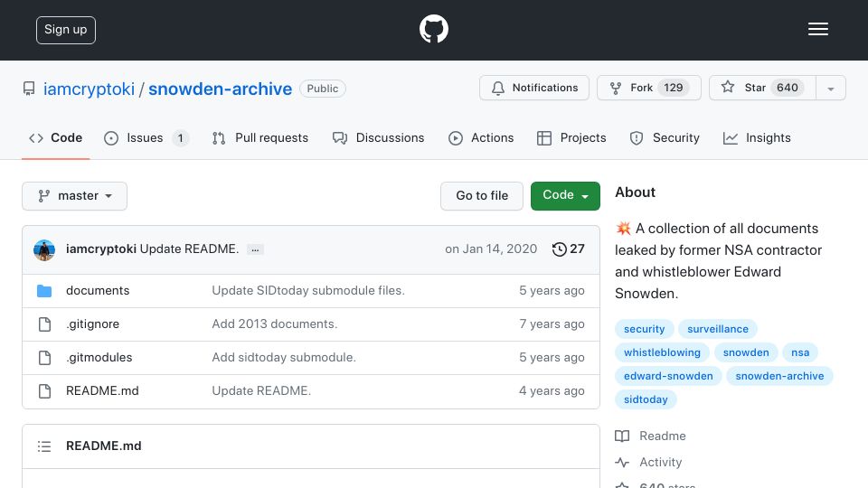Click iamcryptoki's avatar thumbnail

click(x=44, y=250)
